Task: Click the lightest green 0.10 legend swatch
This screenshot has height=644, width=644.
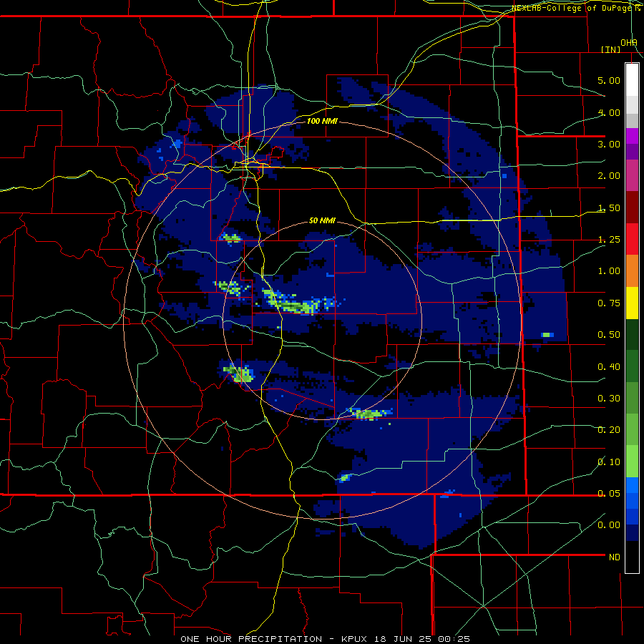Action: 632,462
